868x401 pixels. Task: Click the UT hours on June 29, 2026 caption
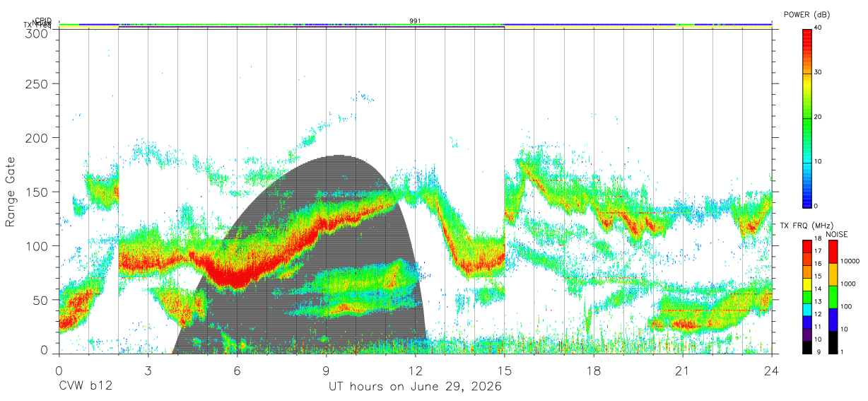(x=416, y=387)
